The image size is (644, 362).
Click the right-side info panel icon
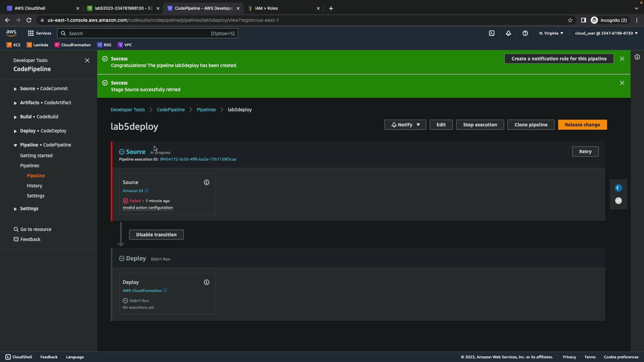click(637, 57)
